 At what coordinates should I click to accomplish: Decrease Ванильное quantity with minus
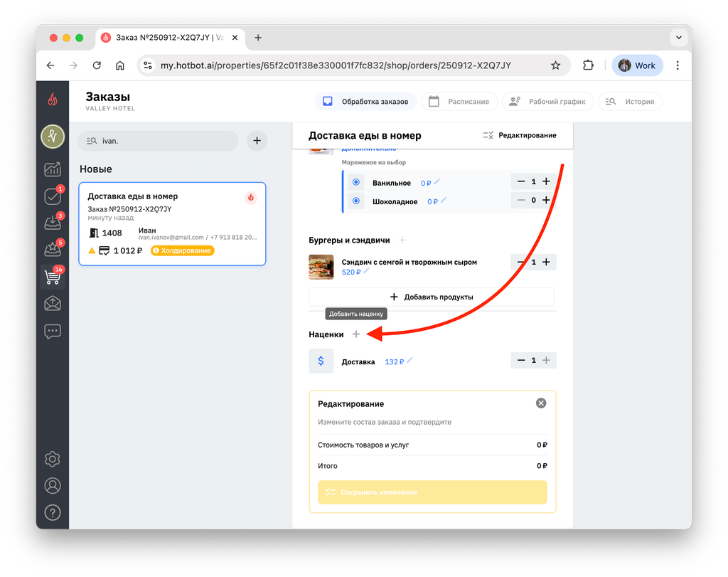coord(521,181)
